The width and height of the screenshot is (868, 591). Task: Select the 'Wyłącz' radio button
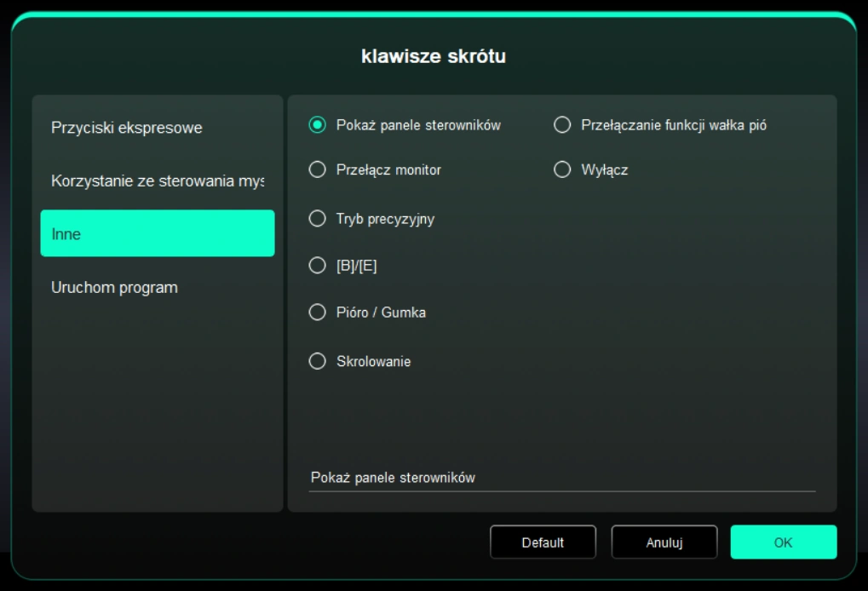(x=562, y=170)
